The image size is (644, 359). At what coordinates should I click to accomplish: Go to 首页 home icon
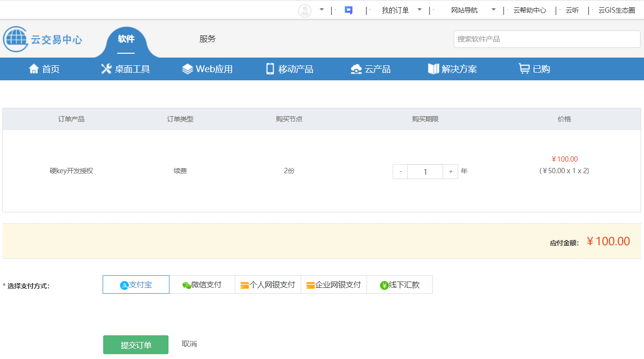34,69
